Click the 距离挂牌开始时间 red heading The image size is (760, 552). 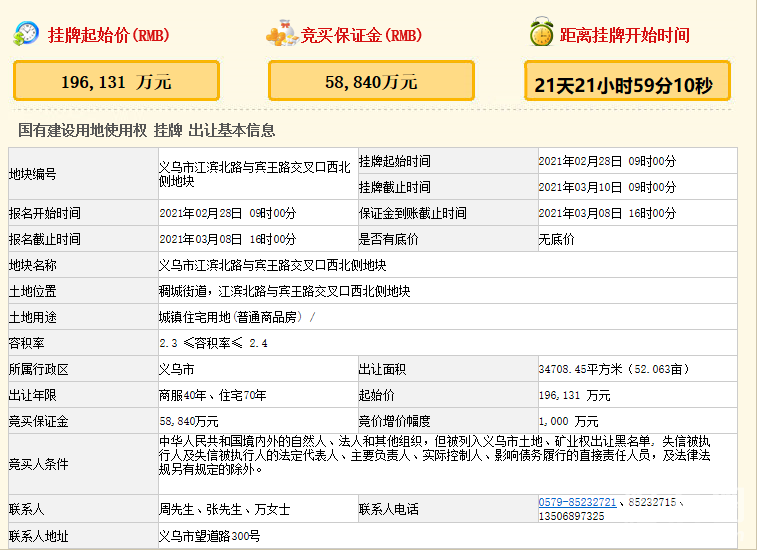click(624, 35)
